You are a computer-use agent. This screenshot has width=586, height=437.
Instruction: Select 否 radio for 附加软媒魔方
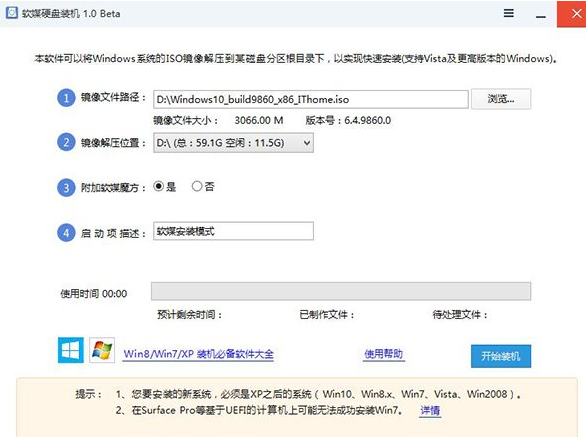pyautogui.click(x=197, y=186)
